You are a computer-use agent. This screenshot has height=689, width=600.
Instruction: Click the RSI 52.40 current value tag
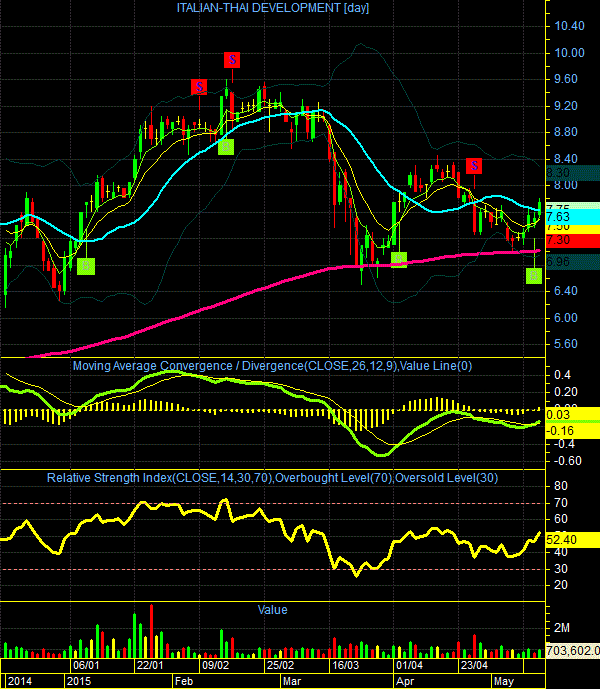coord(573,540)
